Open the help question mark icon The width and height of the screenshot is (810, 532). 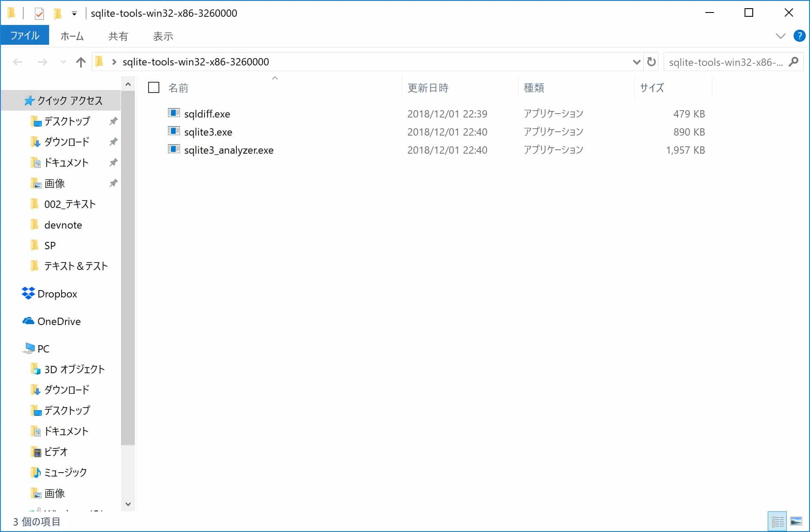[x=800, y=35]
